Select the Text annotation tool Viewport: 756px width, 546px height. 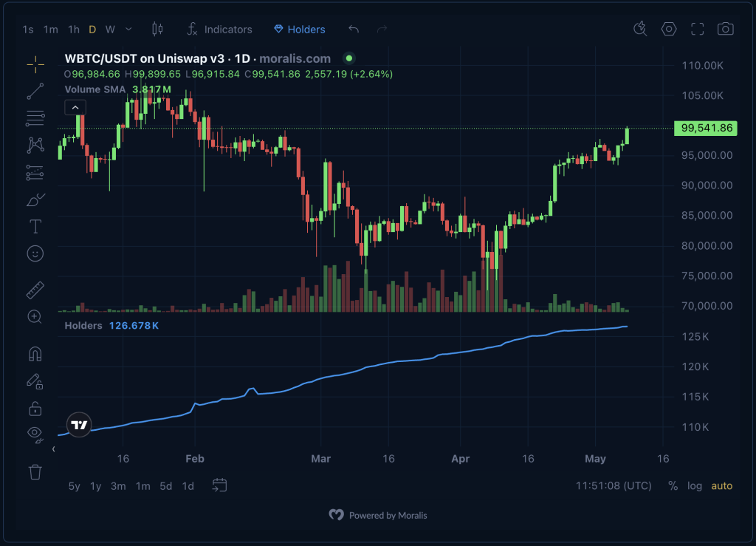pos(35,226)
